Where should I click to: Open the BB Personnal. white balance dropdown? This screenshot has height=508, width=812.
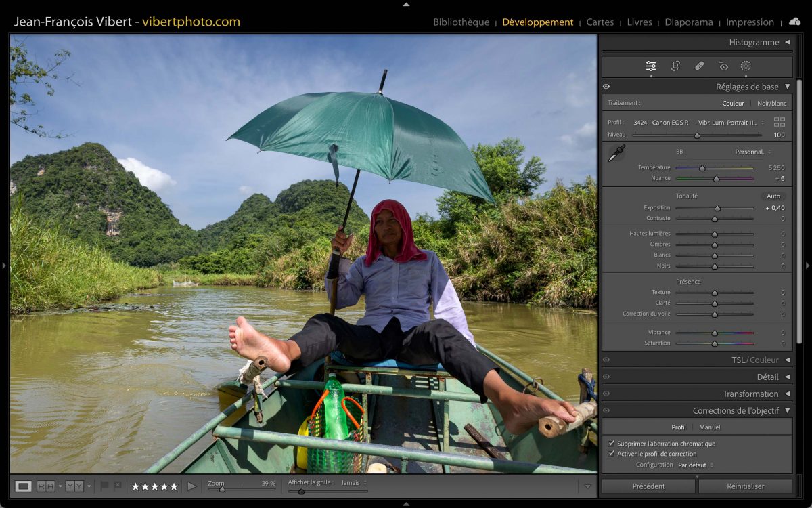click(x=752, y=152)
